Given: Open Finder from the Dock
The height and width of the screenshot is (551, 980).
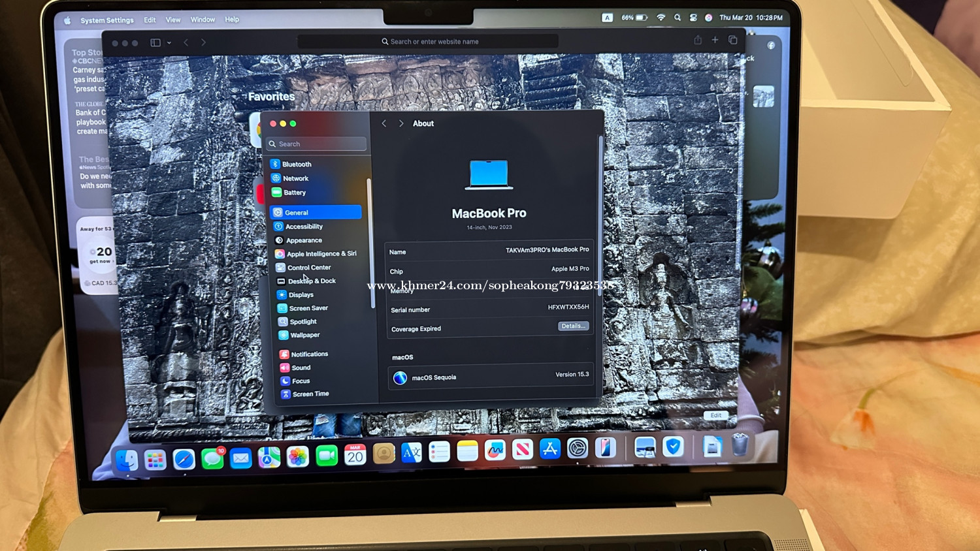Looking at the screenshot, I should (127, 460).
